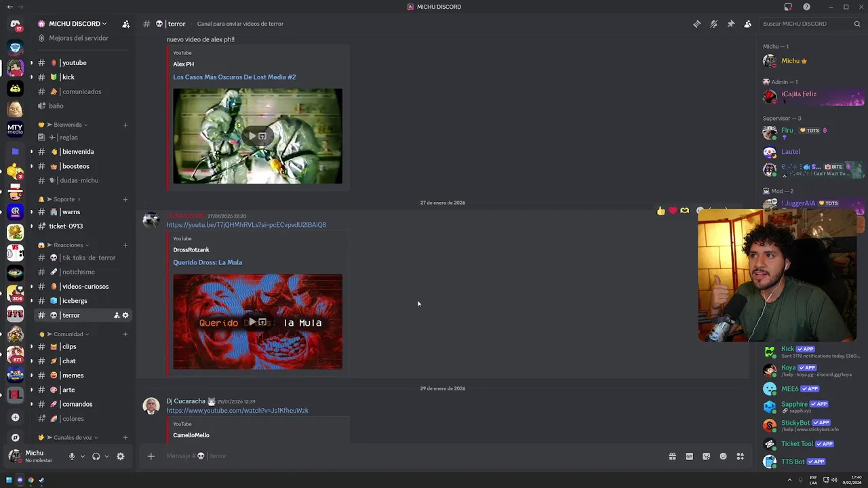Open terror channel settings gear
The image size is (868, 488).
tap(125, 315)
